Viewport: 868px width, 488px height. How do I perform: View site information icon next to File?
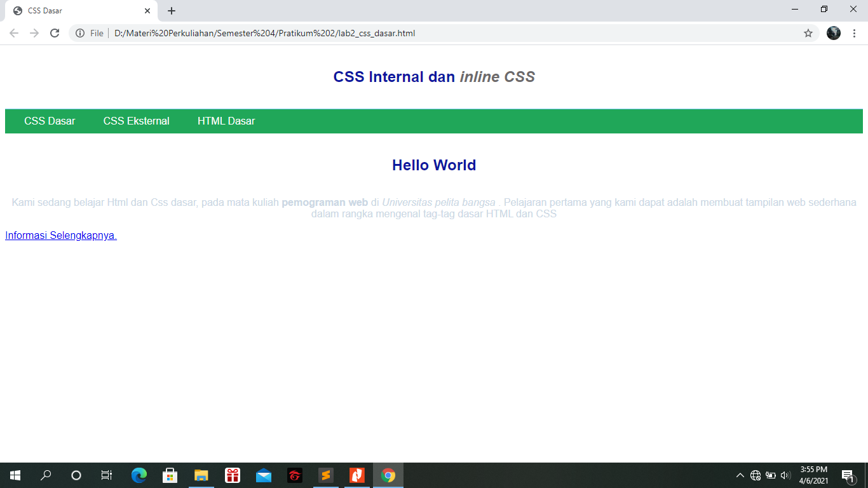(x=80, y=33)
